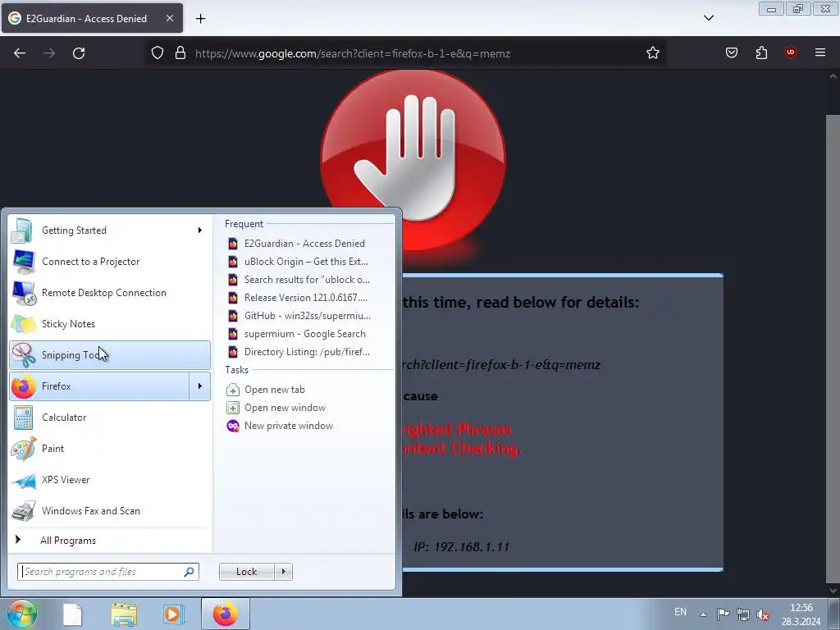Image resolution: width=840 pixels, height=630 pixels.
Task: Open the Snipping Tool
Action: 110,354
